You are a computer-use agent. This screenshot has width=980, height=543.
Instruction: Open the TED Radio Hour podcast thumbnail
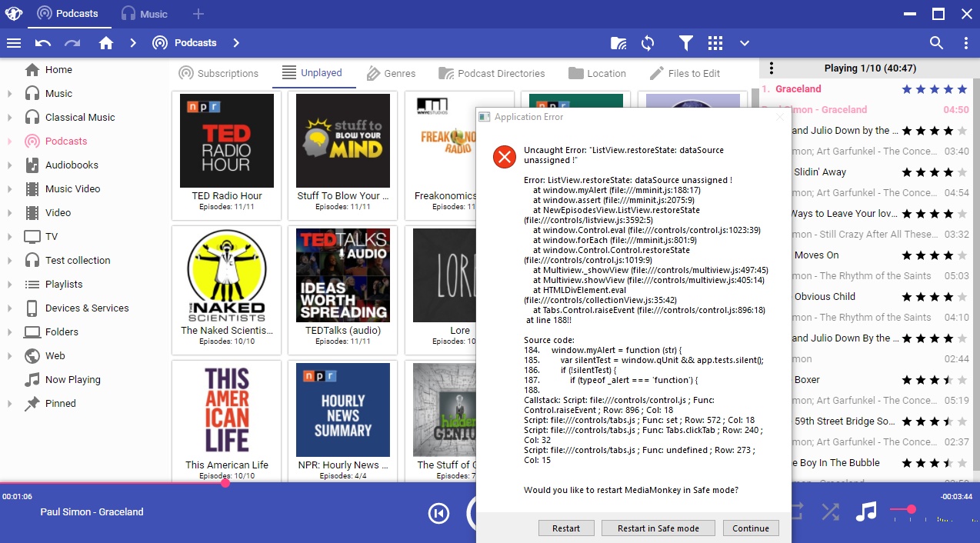pyautogui.click(x=227, y=141)
